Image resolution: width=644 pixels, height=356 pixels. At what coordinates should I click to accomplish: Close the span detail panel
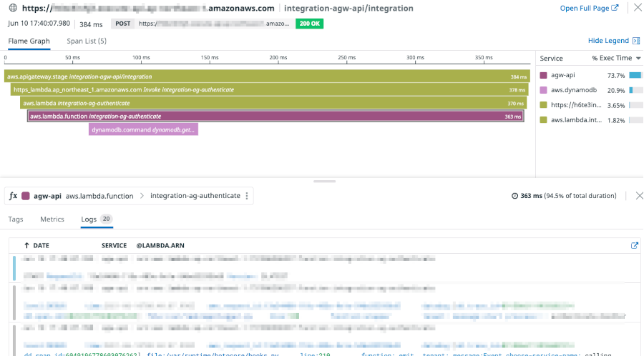tap(639, 196)
